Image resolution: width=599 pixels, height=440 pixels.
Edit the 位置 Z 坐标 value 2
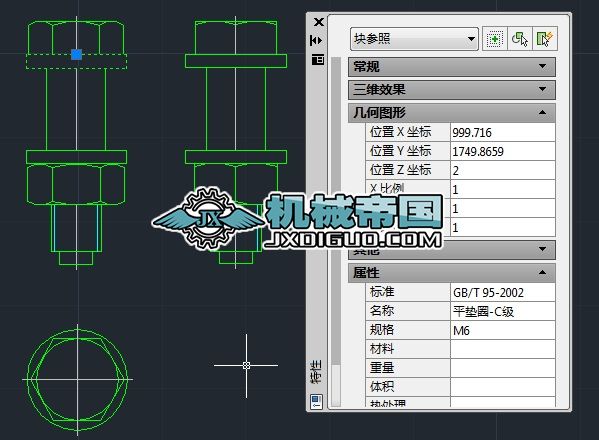coord(503,170)
